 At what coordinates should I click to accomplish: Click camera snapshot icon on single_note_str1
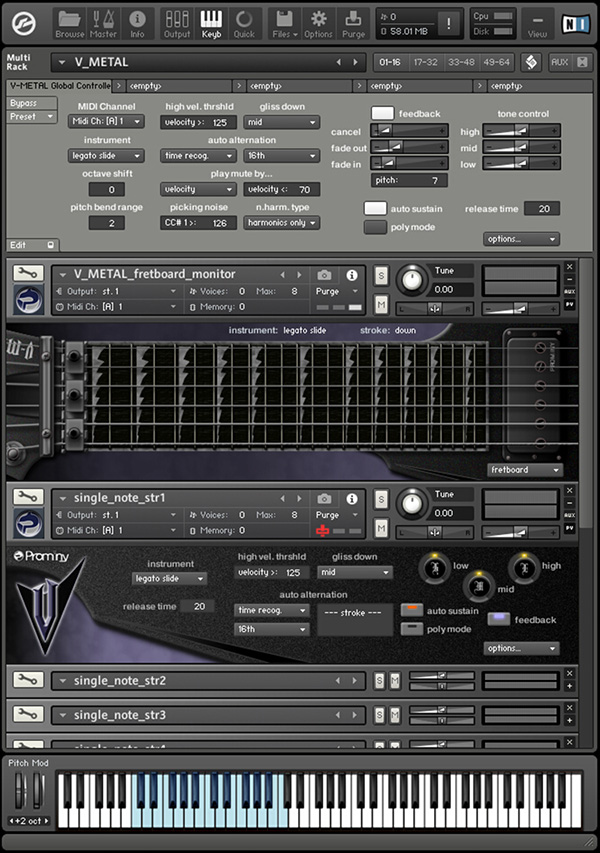click(x=324, y=498)
